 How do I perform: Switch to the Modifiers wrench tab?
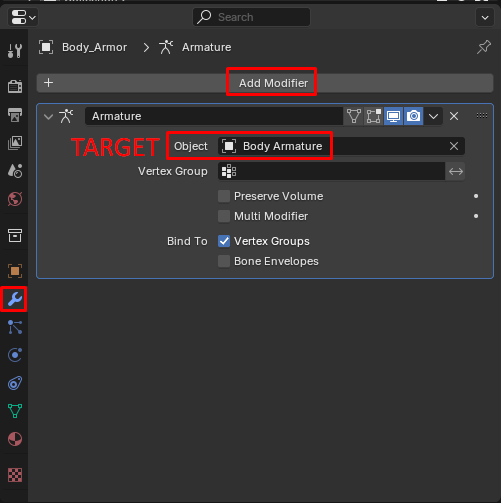pos(15,299)
